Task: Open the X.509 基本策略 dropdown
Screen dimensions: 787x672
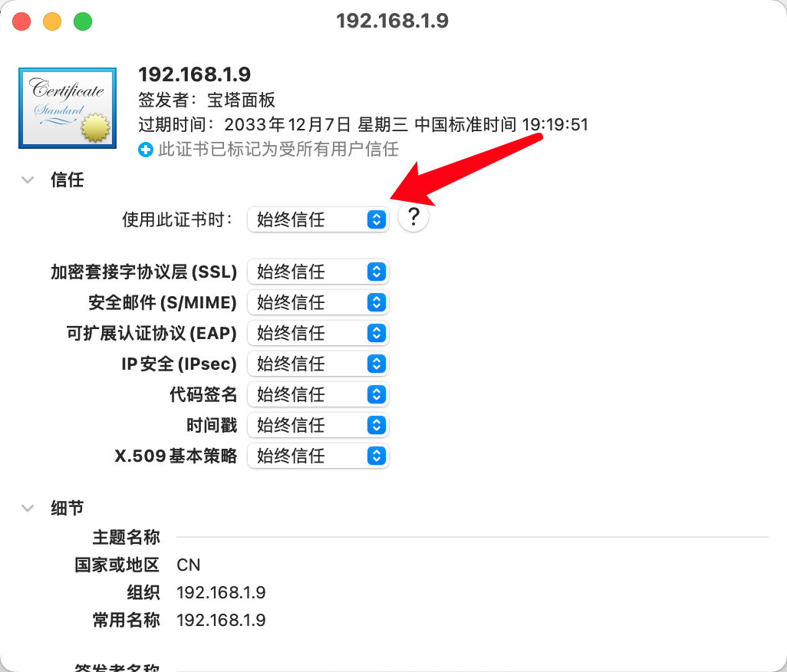Action: pyautogui.click(x=318, y=456)
